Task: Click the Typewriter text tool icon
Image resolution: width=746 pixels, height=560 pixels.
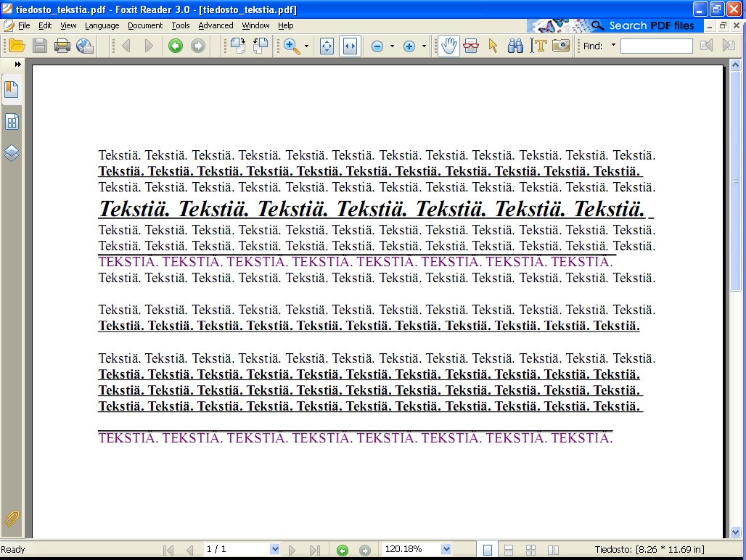Action: 538,46
